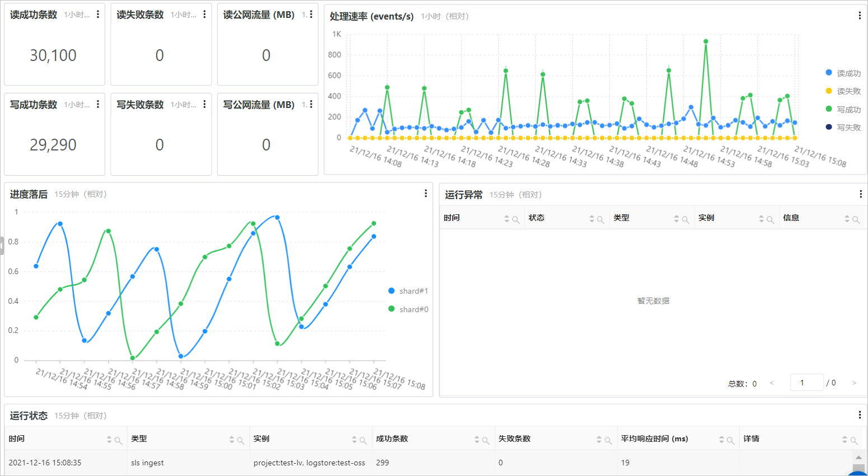Search the 时间 column in 运行状态 table

click(118, 440)
